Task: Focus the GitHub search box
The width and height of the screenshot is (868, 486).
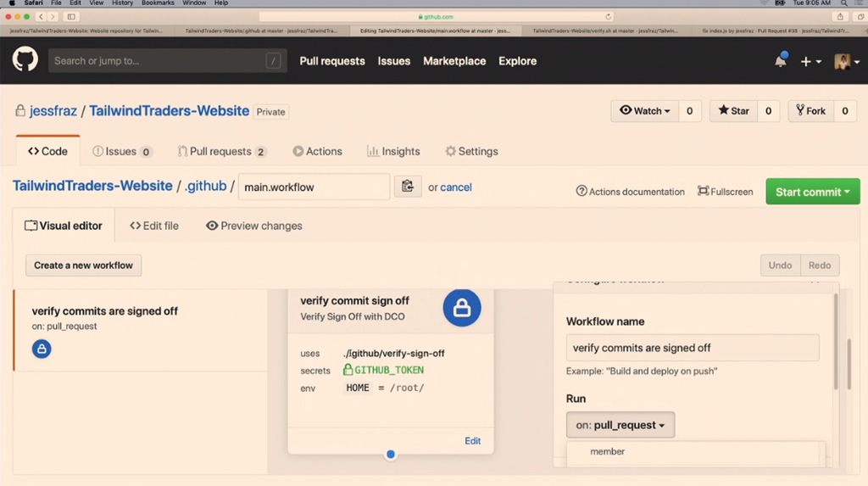Action: click(x=167, y=60)
